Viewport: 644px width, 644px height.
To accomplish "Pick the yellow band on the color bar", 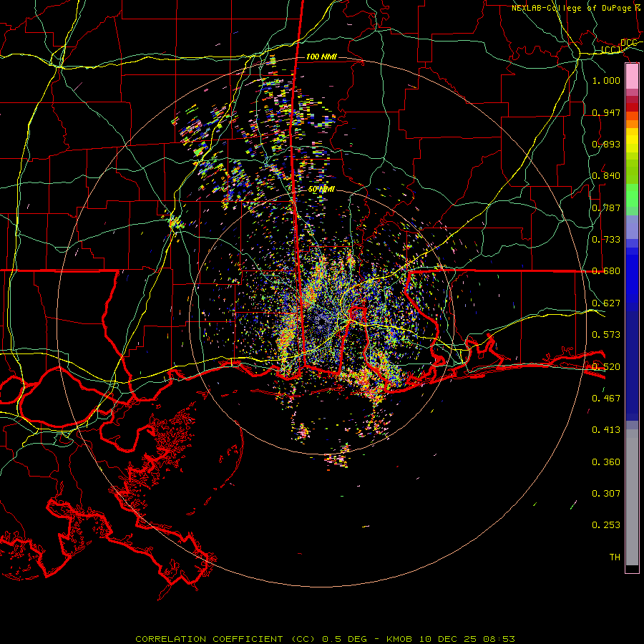I will point(632,140).
